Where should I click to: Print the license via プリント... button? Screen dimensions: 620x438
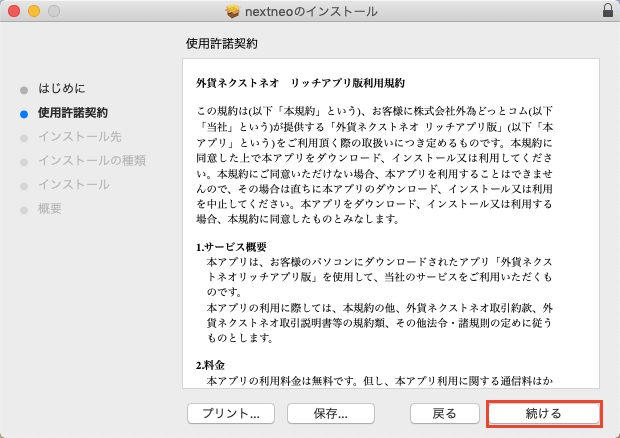[x=231, y=413]
